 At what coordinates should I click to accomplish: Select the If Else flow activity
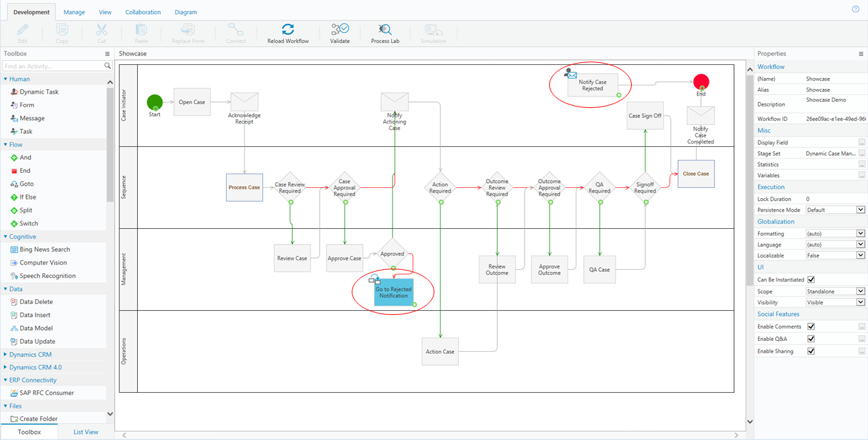pyautogui.click(x=27, y=197)
